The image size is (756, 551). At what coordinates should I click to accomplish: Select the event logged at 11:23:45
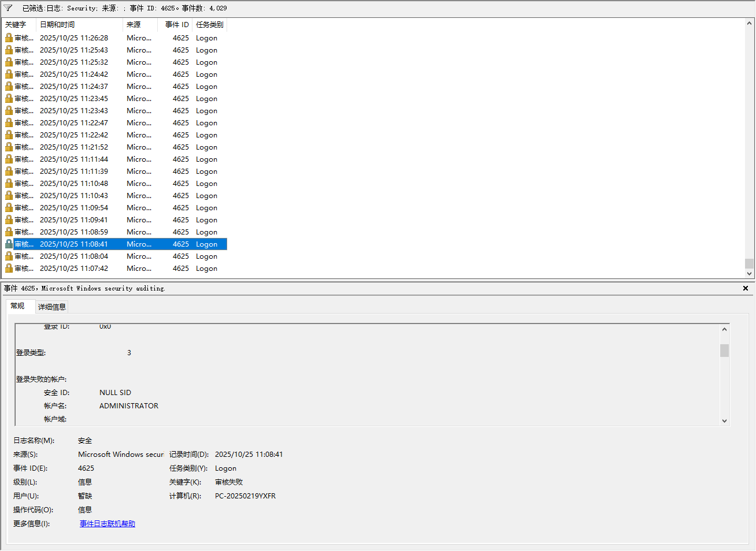click(74, 98)
